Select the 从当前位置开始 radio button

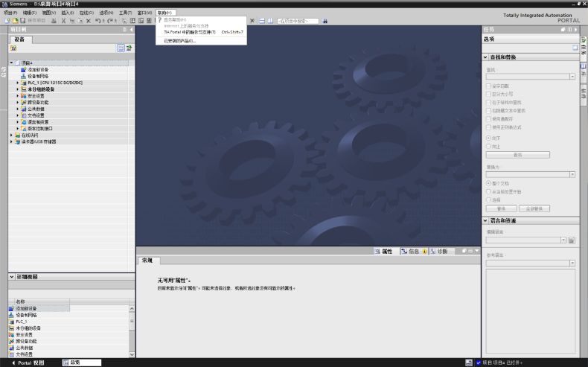[x=488, y=191]
